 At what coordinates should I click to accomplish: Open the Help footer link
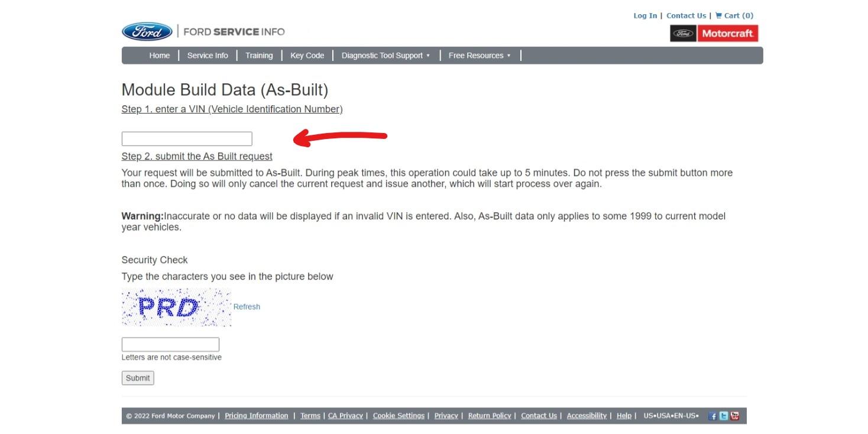pyautogui.click(x=624, y=416)
